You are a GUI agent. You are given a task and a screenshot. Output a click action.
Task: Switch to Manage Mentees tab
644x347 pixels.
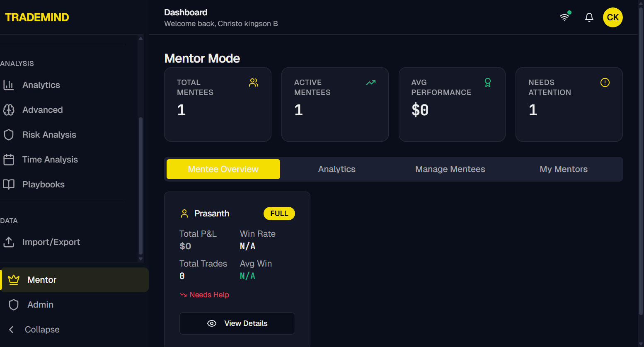click(450, 169)
